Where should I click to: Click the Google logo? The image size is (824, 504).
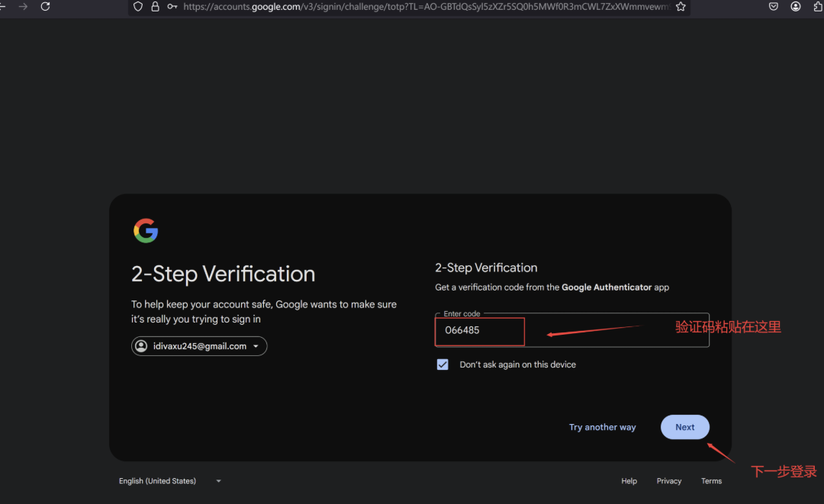(146, 231)
